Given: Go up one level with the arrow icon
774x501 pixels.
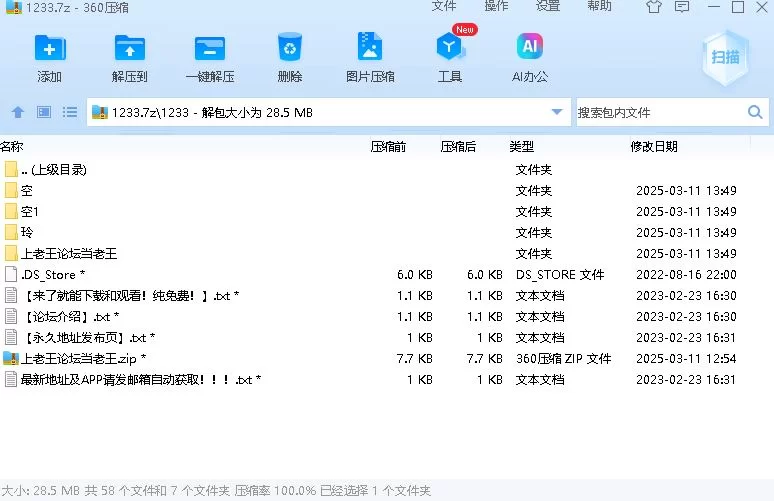Looking at the screenshot, I should point(18,113).
